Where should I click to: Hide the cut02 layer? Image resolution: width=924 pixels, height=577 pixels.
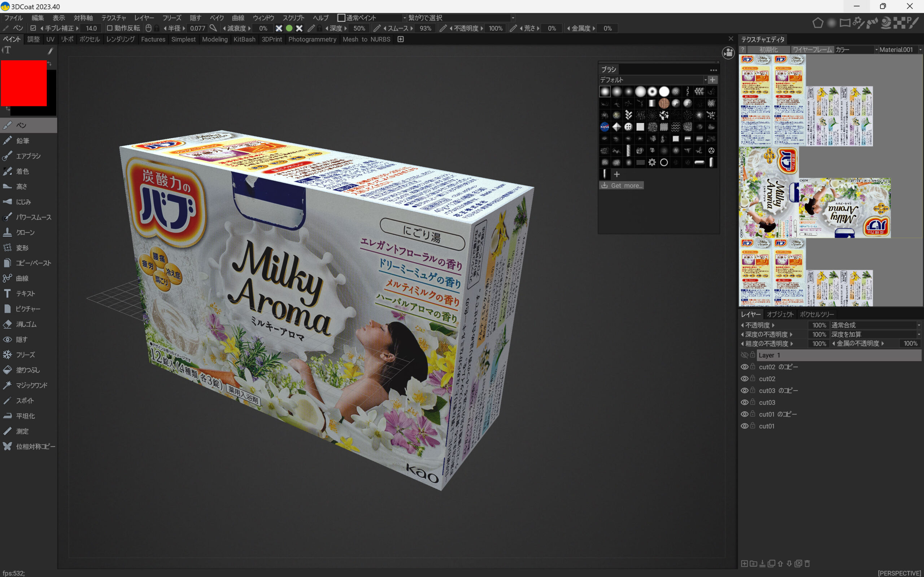pos(744,379)
